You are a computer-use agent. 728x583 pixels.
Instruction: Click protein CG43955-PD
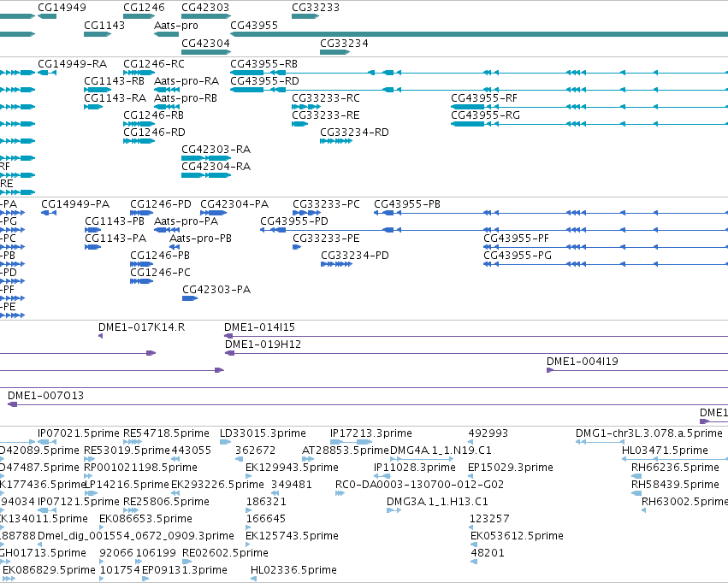pos(294,221)
